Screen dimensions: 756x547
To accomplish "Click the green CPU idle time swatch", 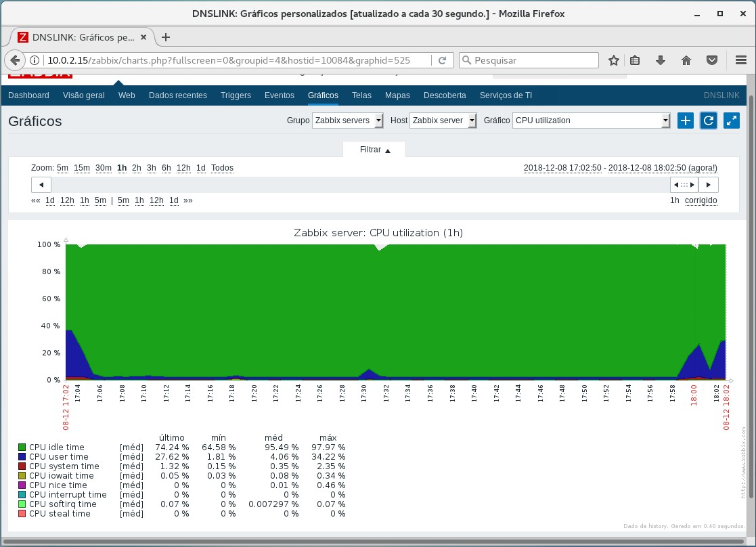I will coord(22,447).
